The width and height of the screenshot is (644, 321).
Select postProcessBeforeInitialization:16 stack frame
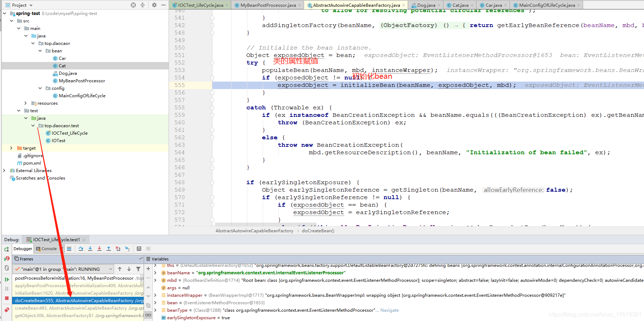78,278
